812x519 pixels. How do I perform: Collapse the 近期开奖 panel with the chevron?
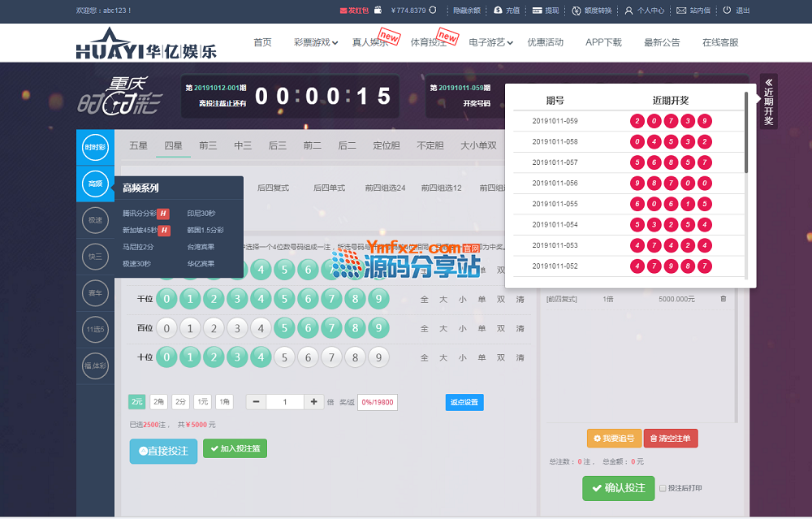coord(769,82)
